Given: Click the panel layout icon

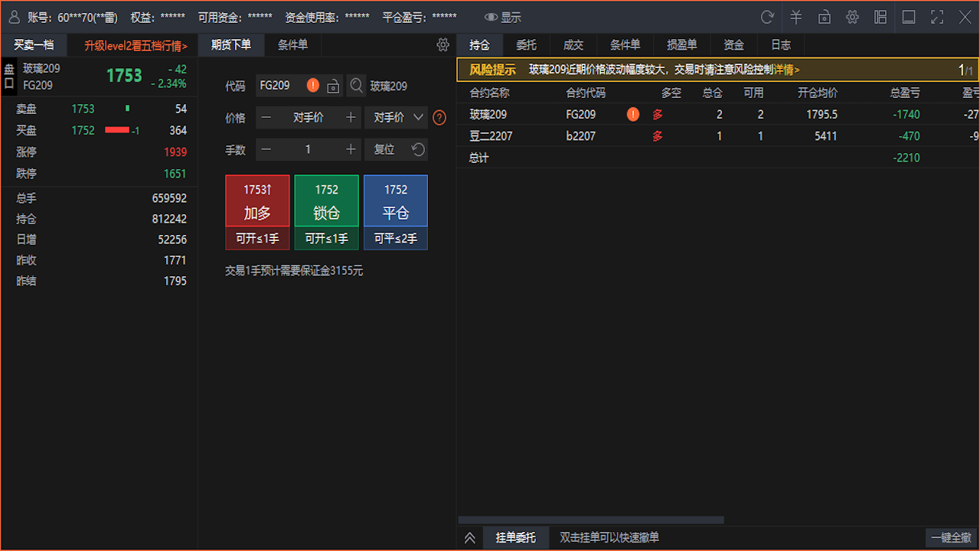Looking at the screenshot, I should coord(880,17).
